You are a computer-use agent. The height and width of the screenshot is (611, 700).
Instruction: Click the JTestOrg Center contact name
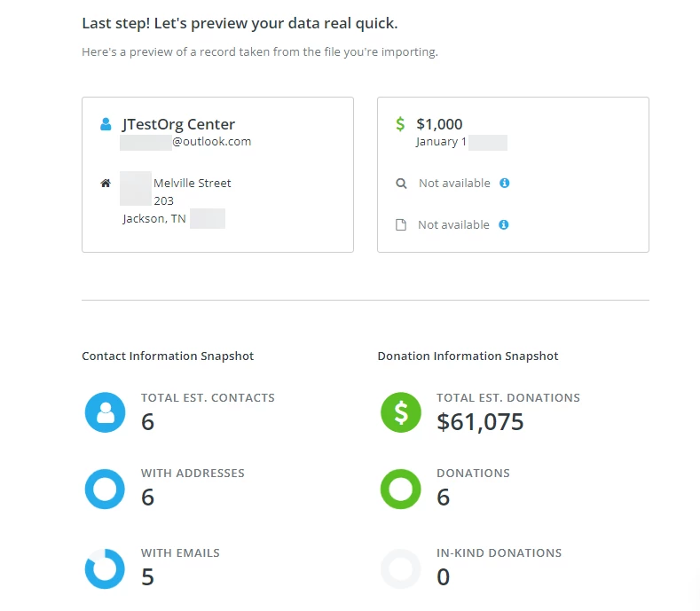(x=178, y=124)
